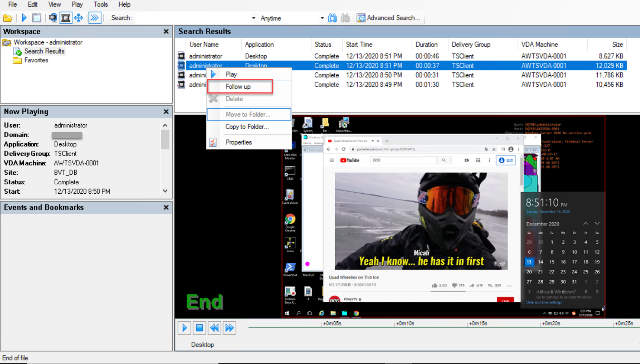Choose Follow up in context menu
The image size is (640, 364).
tap(238, 86)
